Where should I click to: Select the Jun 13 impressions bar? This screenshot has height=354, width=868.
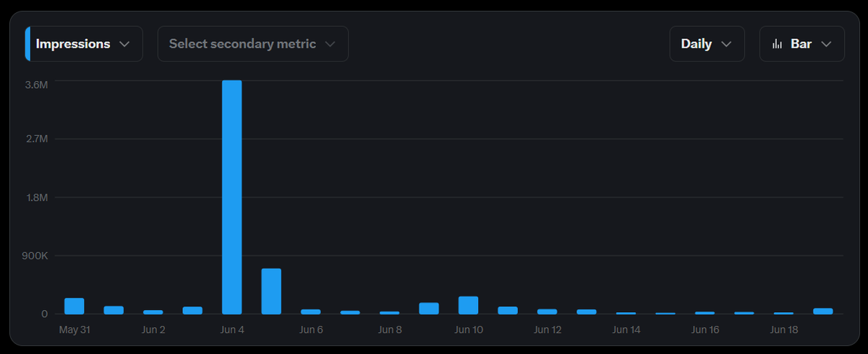coord(587,311)
